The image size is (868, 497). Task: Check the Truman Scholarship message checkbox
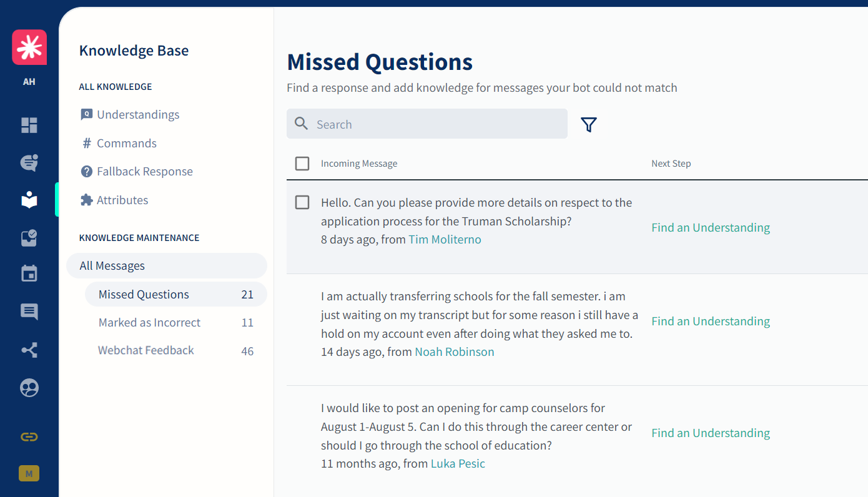click(302, 202)
